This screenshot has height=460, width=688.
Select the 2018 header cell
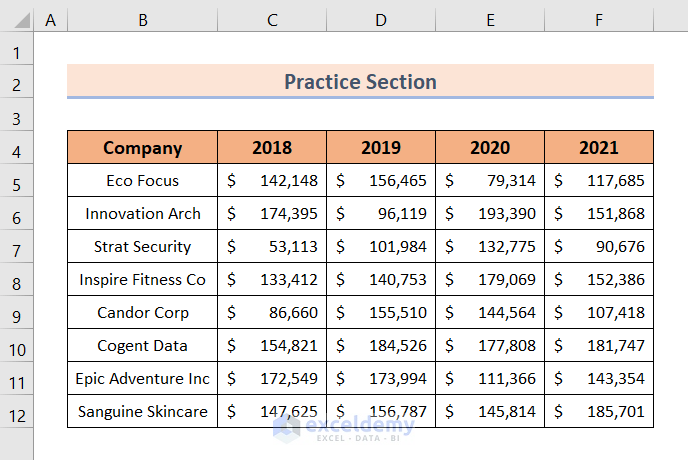coord(272,148)
